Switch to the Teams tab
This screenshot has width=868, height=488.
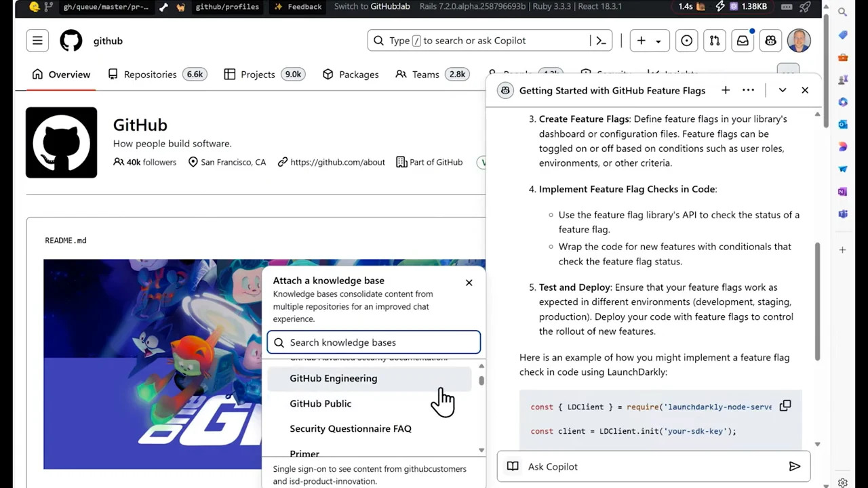[432, 75]
